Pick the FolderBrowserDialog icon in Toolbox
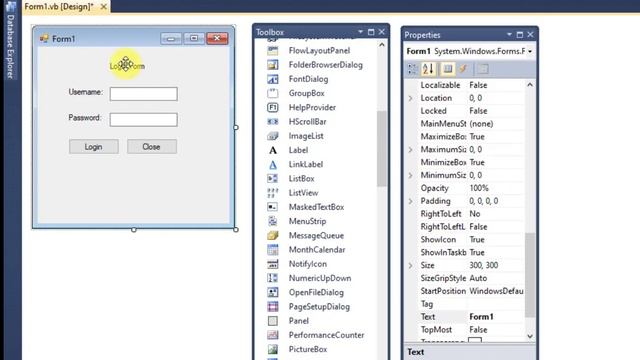The image size is (640, 360). click(x=273, y=65)
